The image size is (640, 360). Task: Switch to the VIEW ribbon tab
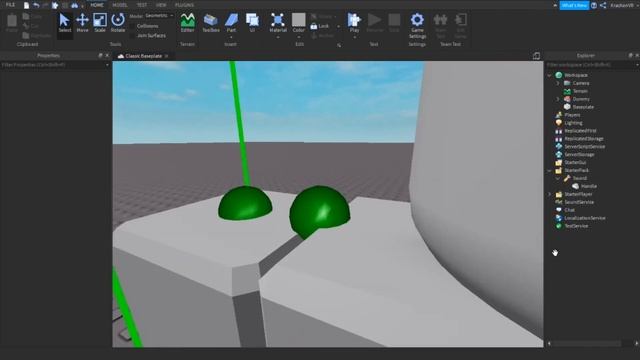pos(161,5)
